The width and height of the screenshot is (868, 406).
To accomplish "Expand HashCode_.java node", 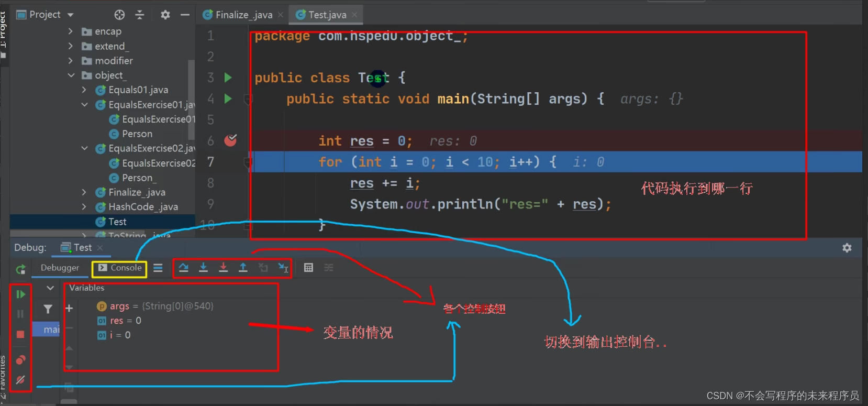I will coord(84,207).
